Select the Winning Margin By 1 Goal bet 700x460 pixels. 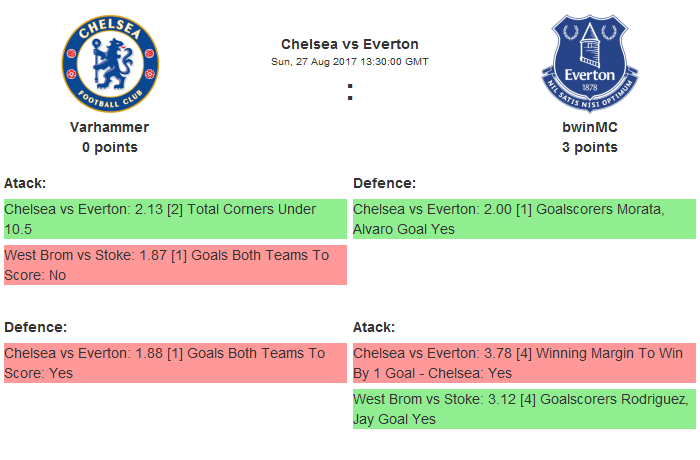pos(523,363)
